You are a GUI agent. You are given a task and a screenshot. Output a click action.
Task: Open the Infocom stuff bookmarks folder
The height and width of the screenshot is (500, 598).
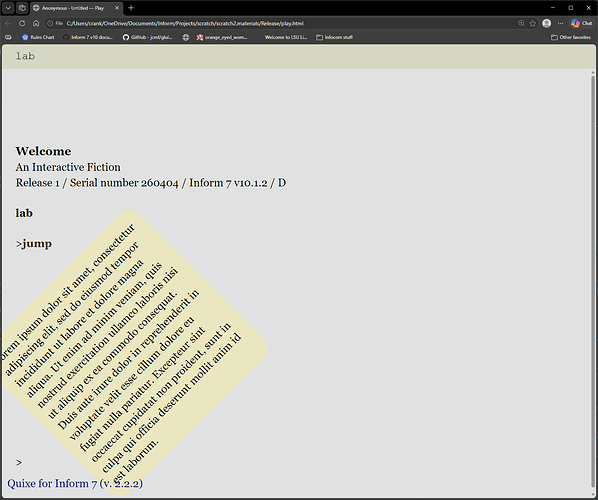(334, 37)
